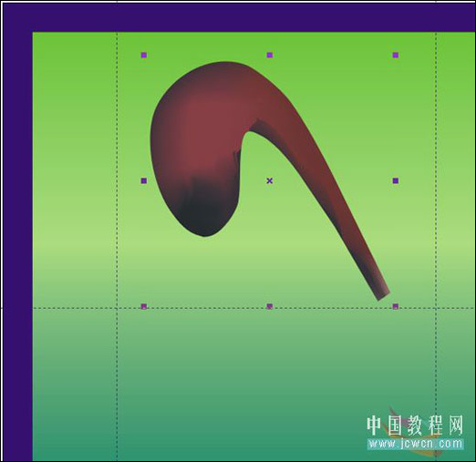Click the top-left selection handle
476x462 pixels.
tap(144, 55)
